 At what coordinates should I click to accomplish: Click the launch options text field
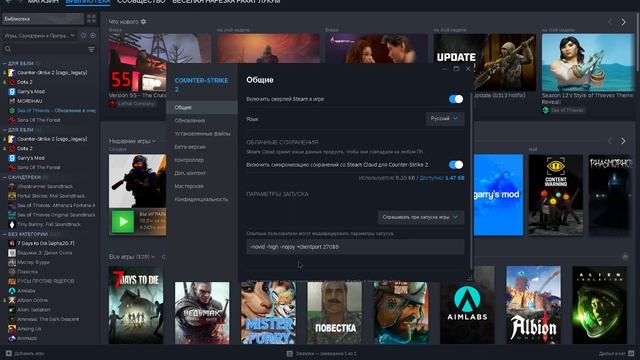355,247
